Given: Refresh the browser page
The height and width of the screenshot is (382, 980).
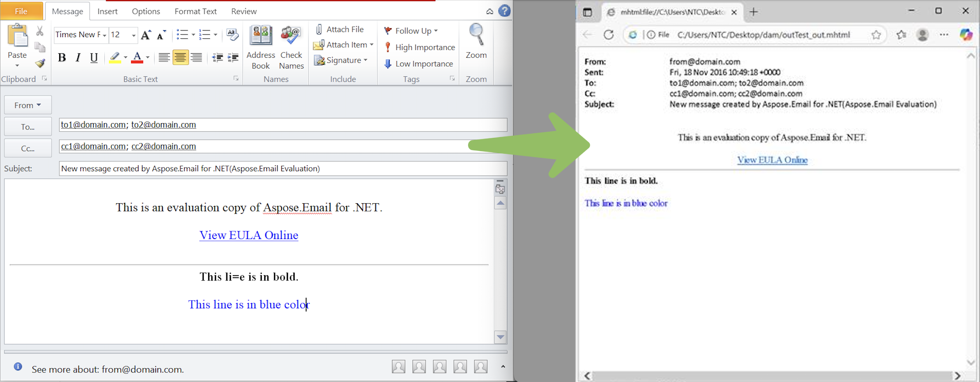Looking at the screenshot, I should (x=609, y=35).
